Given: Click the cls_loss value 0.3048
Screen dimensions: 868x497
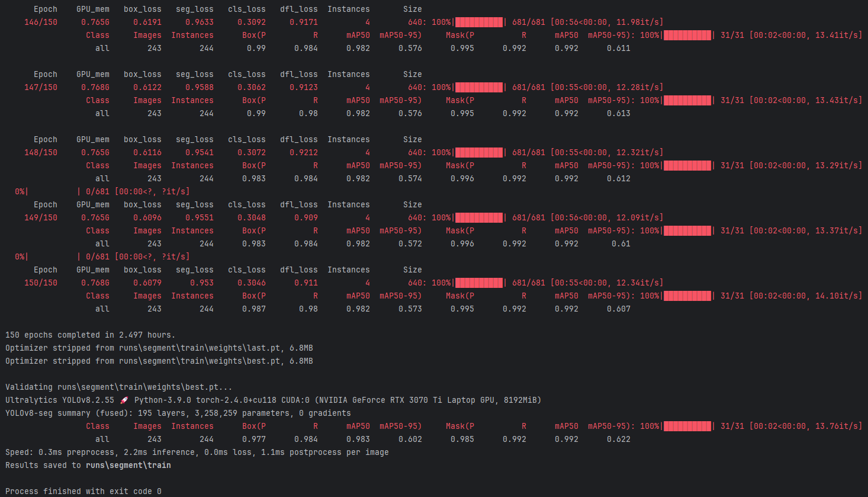Looking at the screenshot, I should (252, 217).
